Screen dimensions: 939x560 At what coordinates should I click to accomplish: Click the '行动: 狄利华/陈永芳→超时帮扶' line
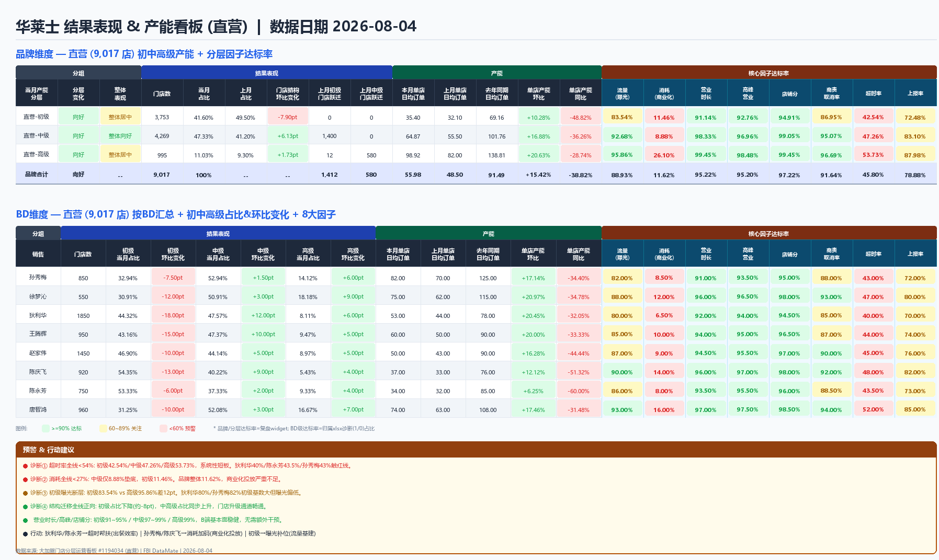pyautogui.click(x=169, y=533)
